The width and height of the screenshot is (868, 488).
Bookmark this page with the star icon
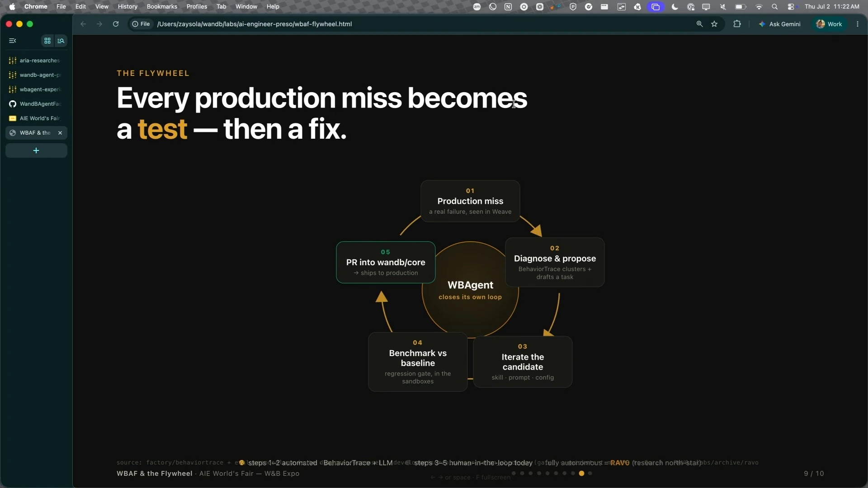(714, 24)
